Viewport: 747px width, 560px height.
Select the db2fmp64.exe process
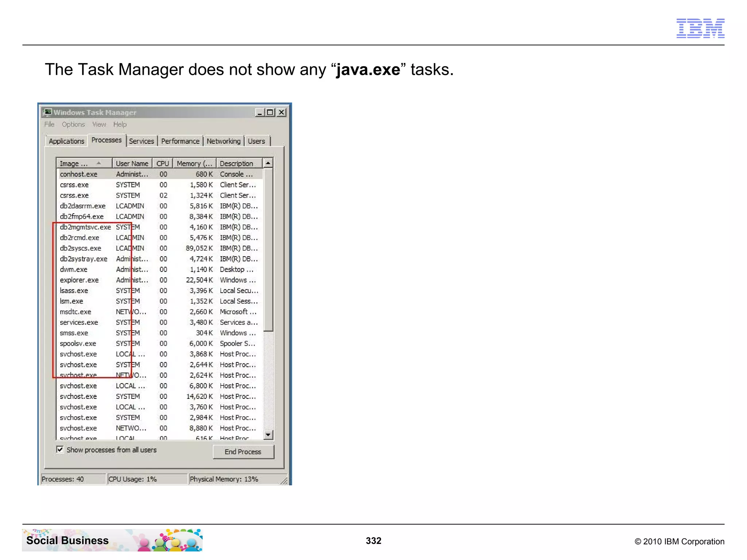point(160,217)
